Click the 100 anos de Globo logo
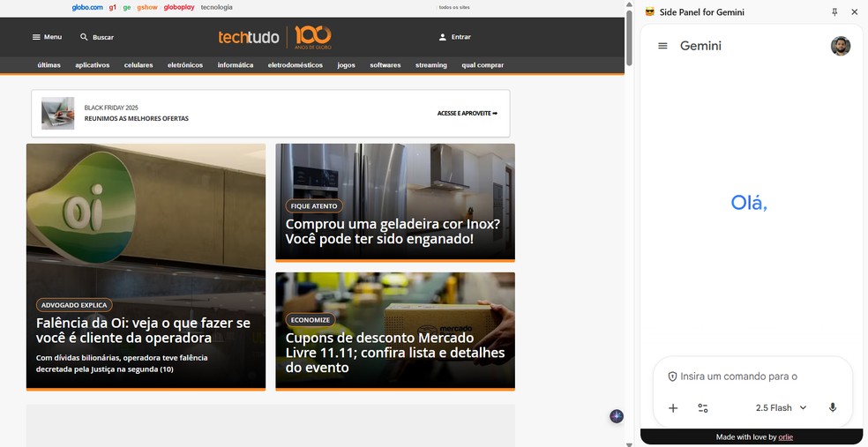Screen dimensions: 868x447 (313, 37)
